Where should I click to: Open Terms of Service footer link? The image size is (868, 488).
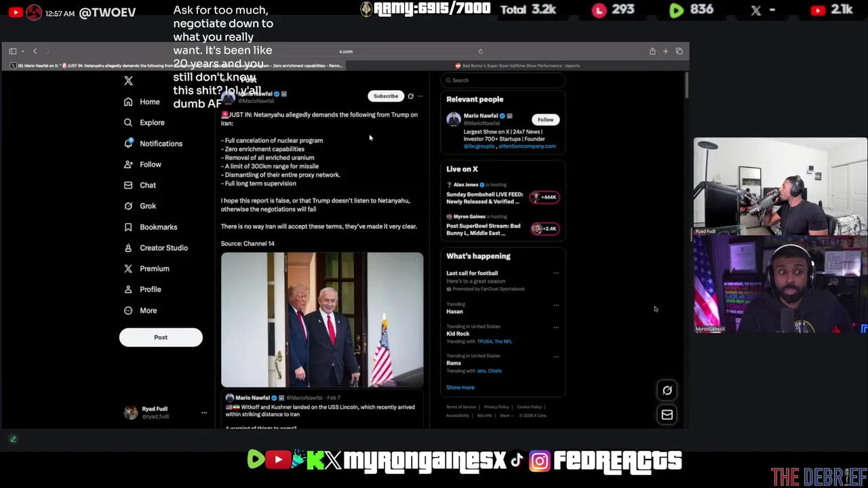coord(461,407)
